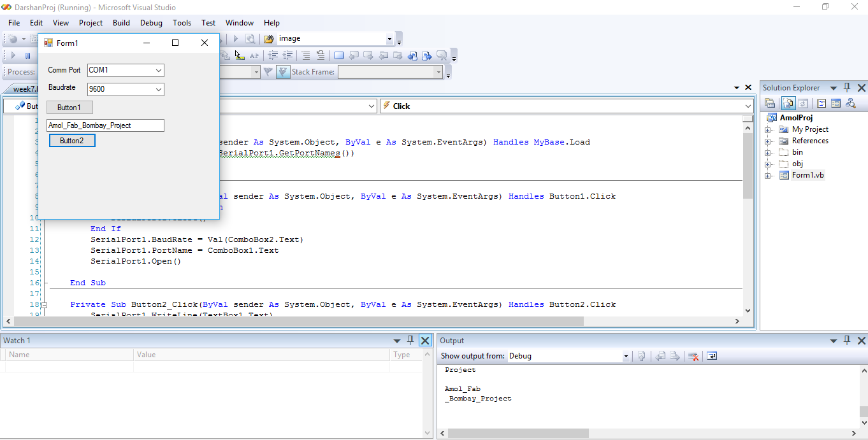Screen dimensions: 868x440
Task: Select the AmolProj project node
Action: click(x=796, y=118)
